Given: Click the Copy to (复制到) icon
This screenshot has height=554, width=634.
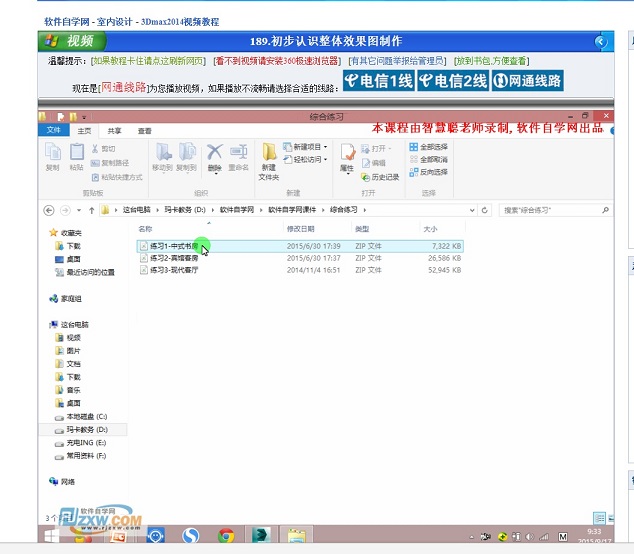Looking at the screenshot, I should point(186,153).
